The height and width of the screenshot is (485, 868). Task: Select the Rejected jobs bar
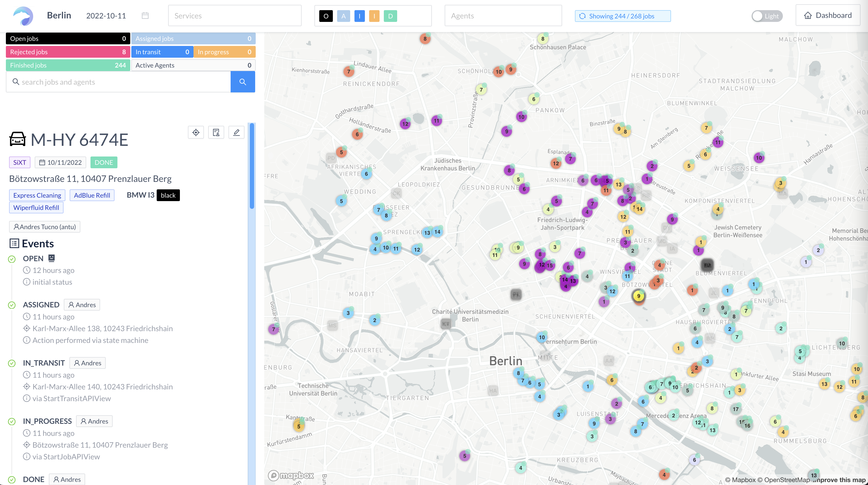click(x=68, y=52)
